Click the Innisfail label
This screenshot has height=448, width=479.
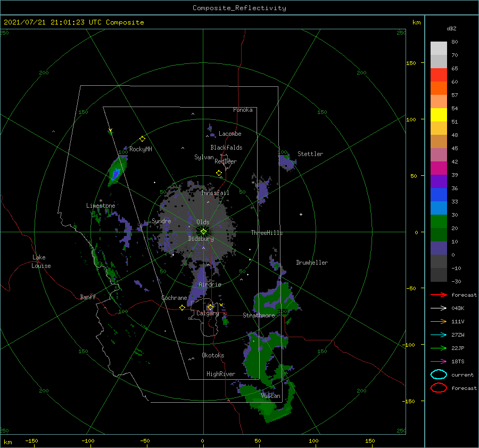pos(215,193)
